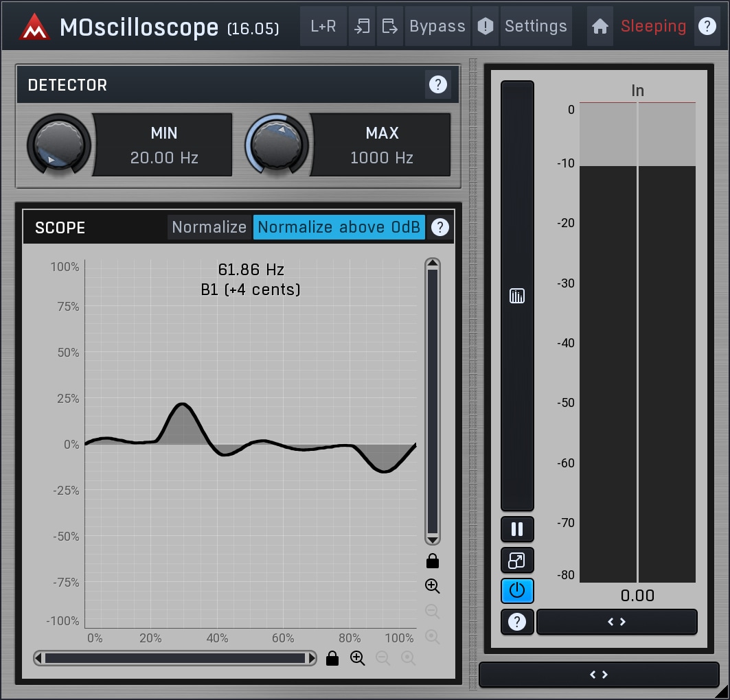Open the meters help question mark
Image resolution: width=730 pixels, height=700 pixels.
517,622
